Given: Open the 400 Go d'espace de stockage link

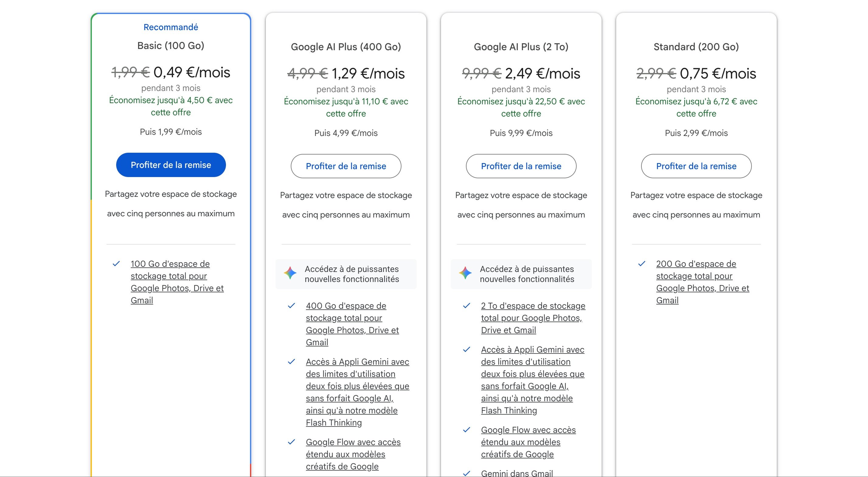Looking at the screenshot, I should click(352, 324).
